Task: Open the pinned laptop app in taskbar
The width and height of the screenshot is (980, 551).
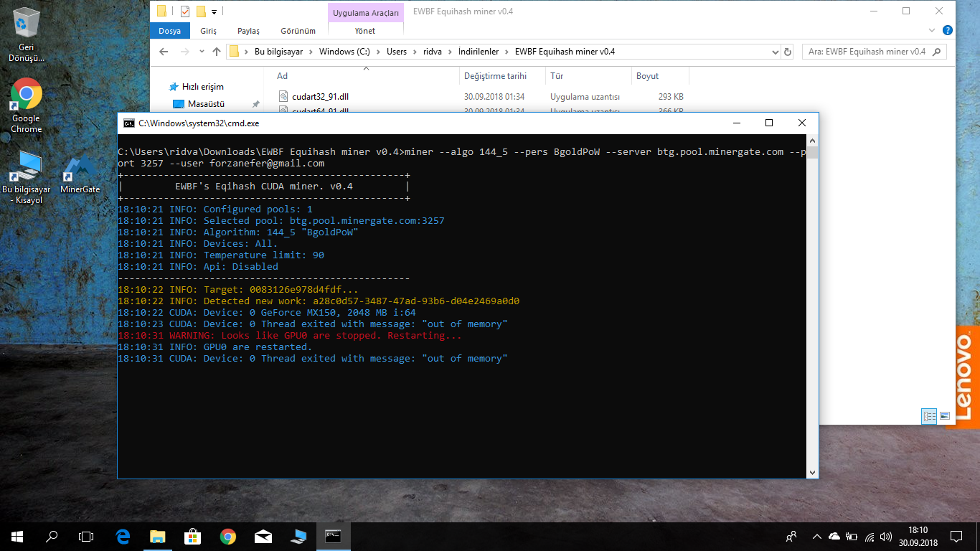Action: coord(298,536)
